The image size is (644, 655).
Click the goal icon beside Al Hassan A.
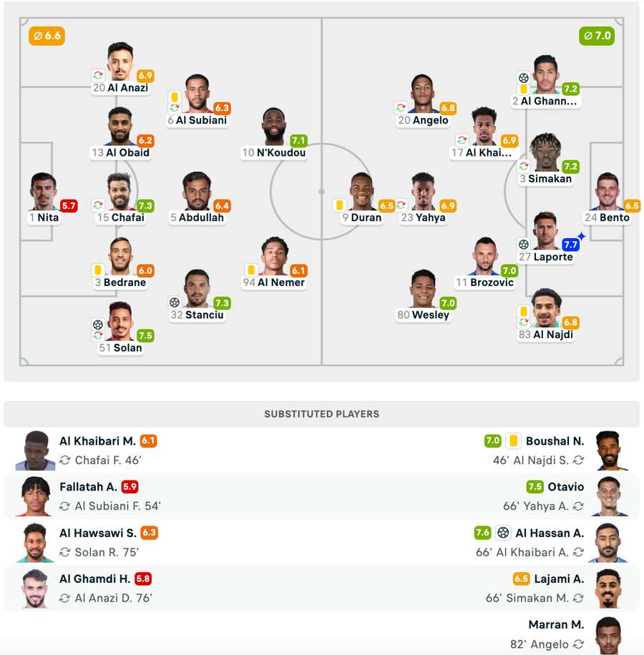click(x=503, y=533)
